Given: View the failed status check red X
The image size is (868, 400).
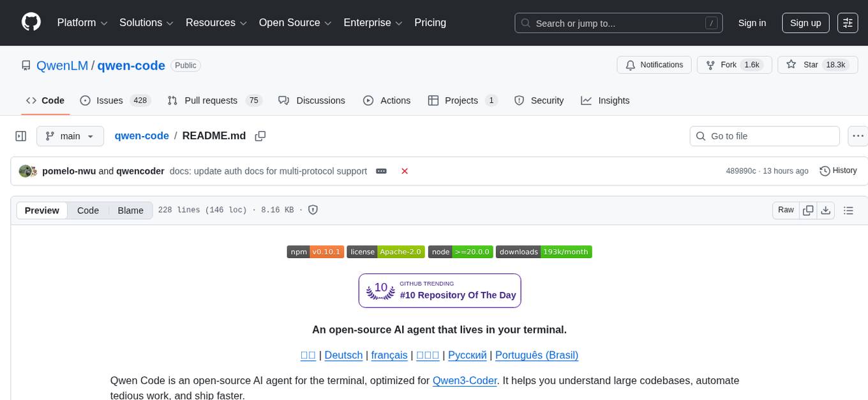Looking at the screenshot, I should tap(405, 171).
